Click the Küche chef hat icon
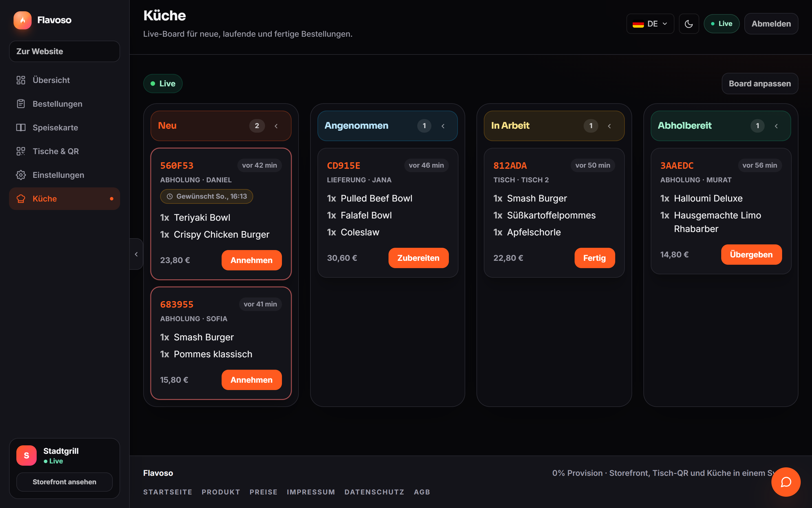The width and height of the screenshot is (812, 508). coord(21,199)
